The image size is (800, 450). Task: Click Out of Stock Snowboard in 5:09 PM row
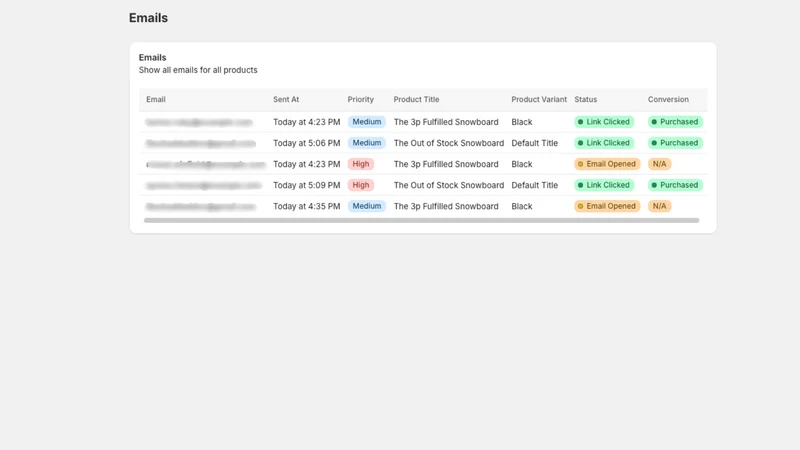448,185
